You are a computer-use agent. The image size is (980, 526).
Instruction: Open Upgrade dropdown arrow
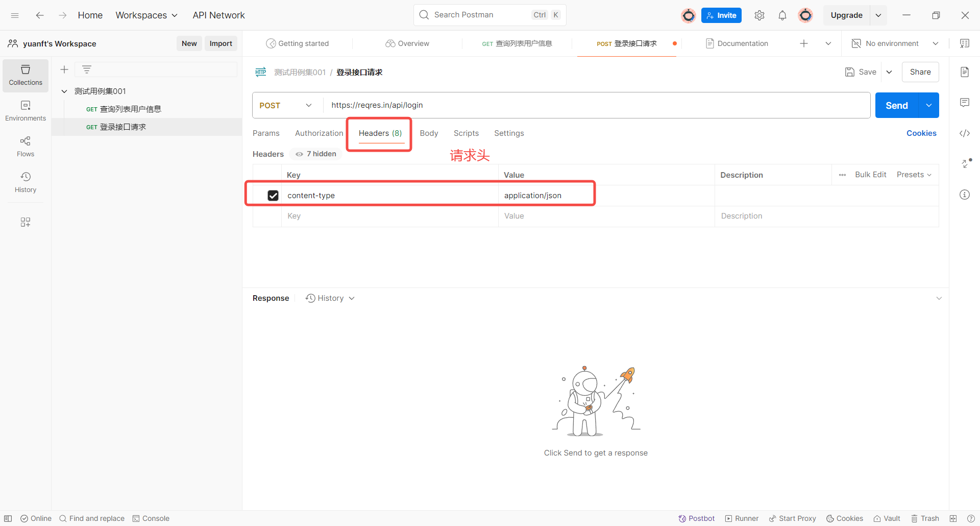(x=878, y=15)
